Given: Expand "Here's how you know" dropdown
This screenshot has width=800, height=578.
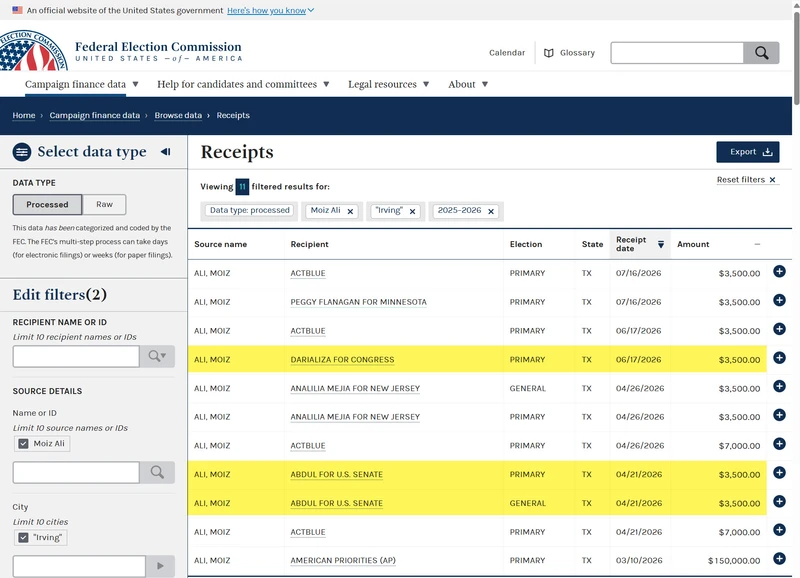Looking at the screenshot, I should (x=270, y=10).
